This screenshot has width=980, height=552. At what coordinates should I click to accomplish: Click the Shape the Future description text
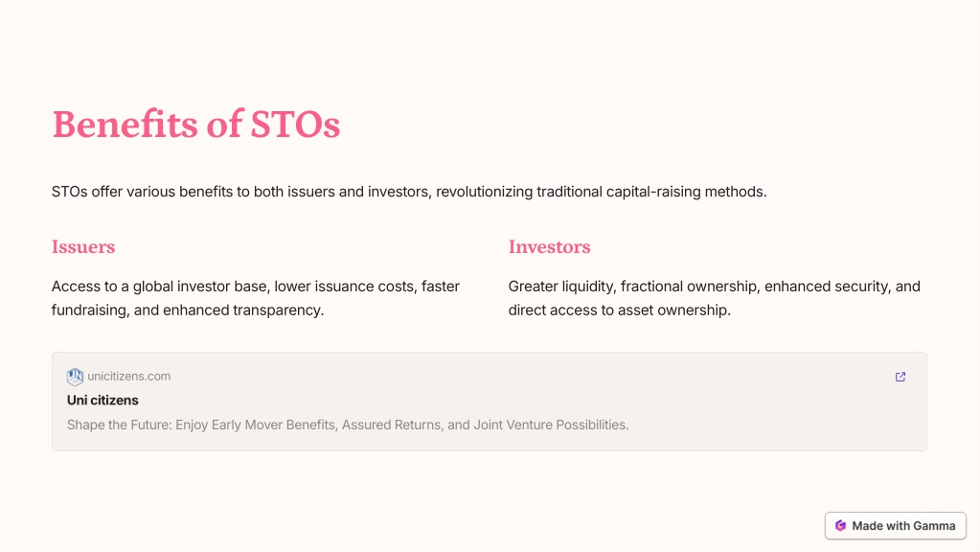[x=348, y=425]
